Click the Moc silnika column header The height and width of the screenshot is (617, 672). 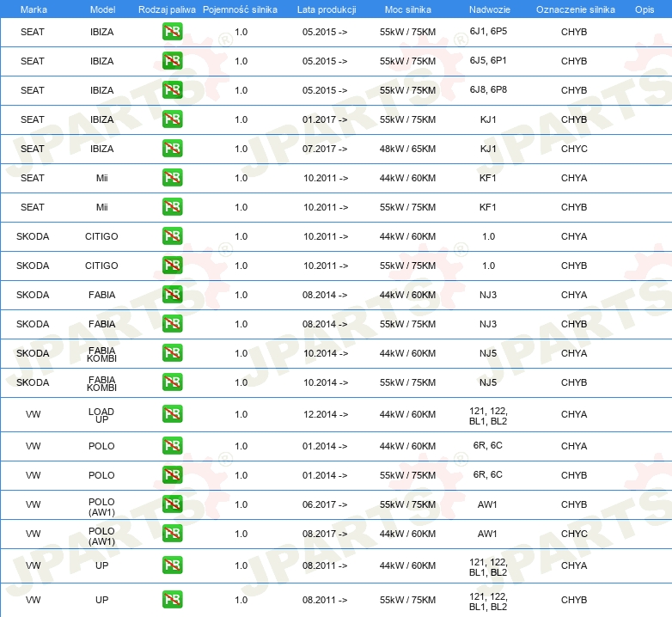tap(408, 9)
